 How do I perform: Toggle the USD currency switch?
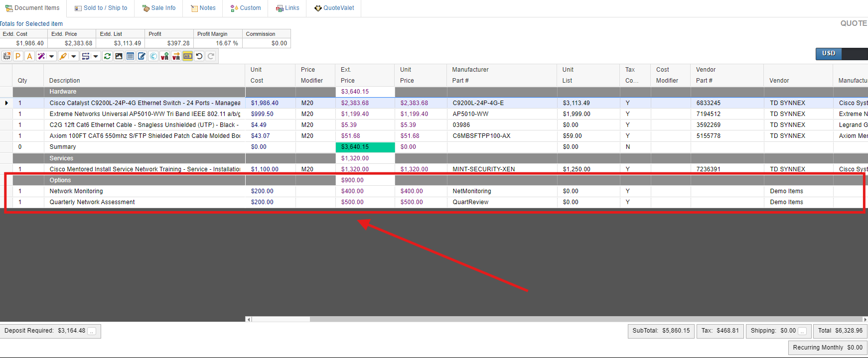(841, 54)
